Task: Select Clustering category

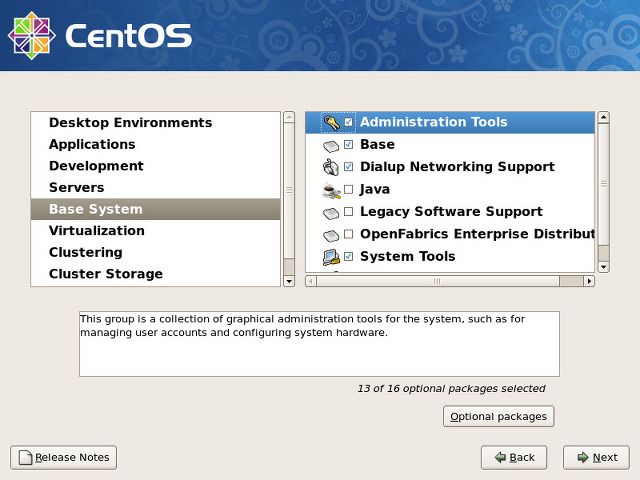Action: tap(156, 252)
